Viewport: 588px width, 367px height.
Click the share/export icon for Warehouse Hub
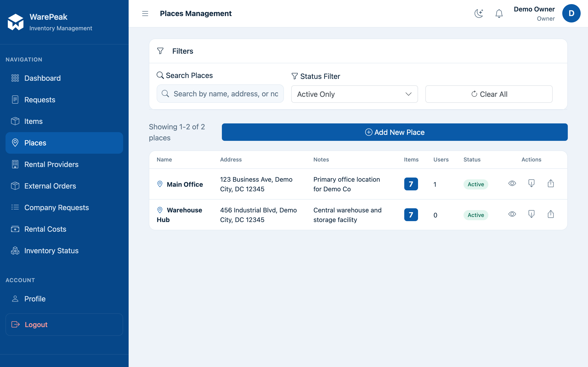coord(551,214)
